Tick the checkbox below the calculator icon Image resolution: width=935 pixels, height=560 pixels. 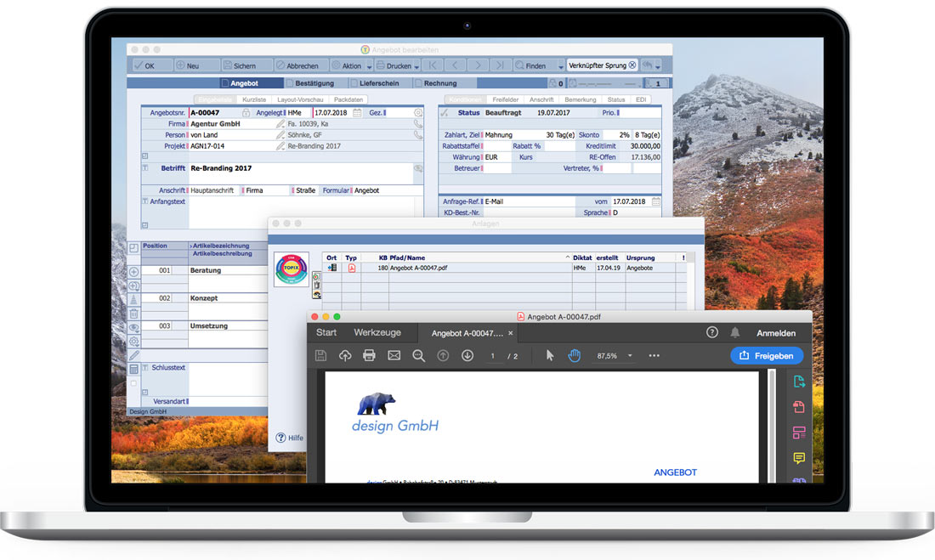[x=133, y=383]
